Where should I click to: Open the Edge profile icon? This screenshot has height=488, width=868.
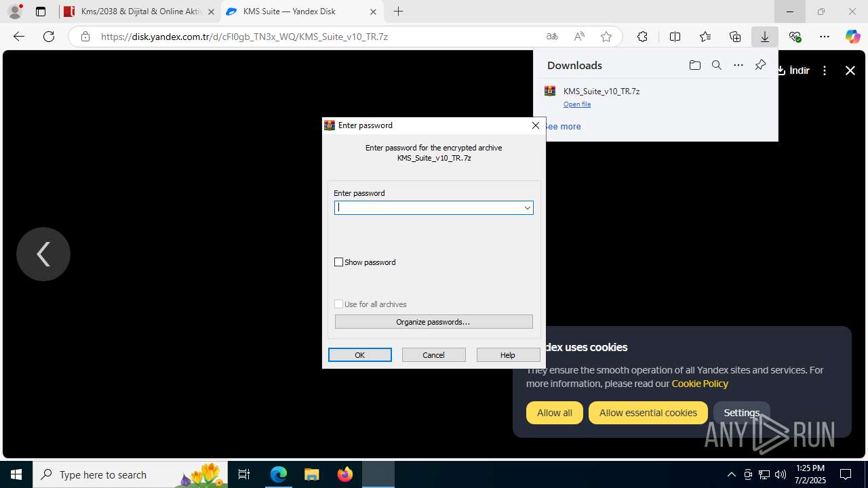14,12
